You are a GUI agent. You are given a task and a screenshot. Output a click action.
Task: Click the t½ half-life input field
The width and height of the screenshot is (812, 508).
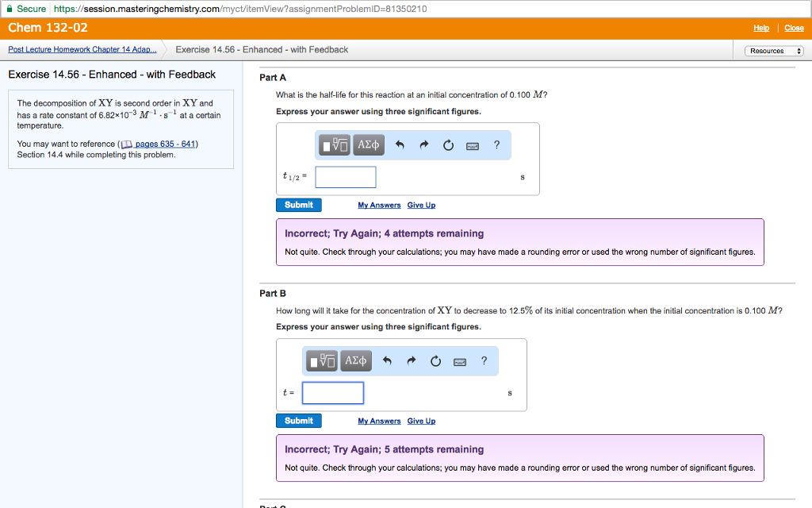tap(345, 177)
